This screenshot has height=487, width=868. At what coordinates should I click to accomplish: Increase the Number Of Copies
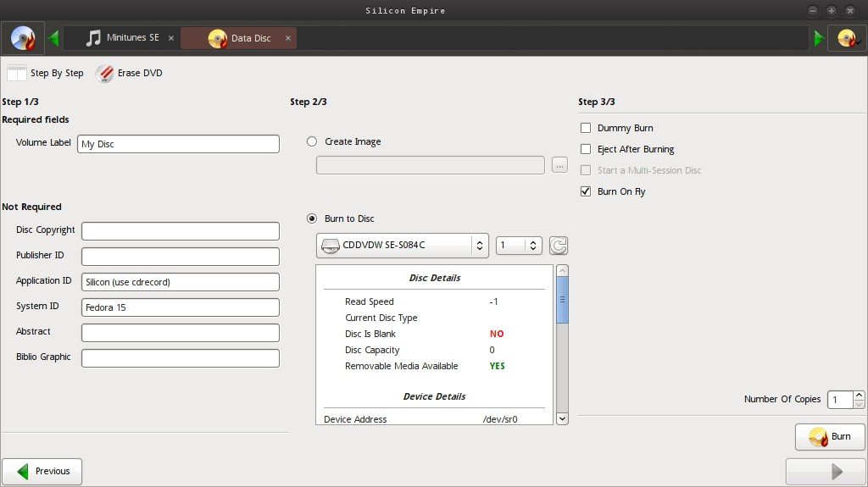pos(859,396)
